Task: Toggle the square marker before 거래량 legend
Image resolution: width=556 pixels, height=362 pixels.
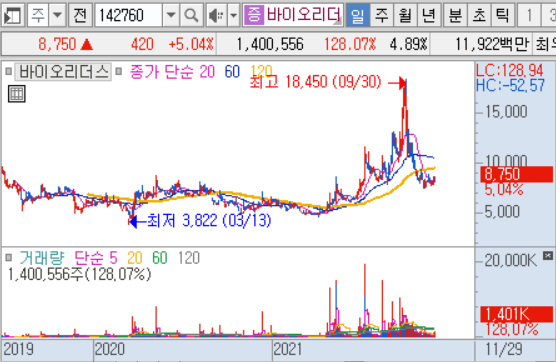Action: tap(9, 257)
